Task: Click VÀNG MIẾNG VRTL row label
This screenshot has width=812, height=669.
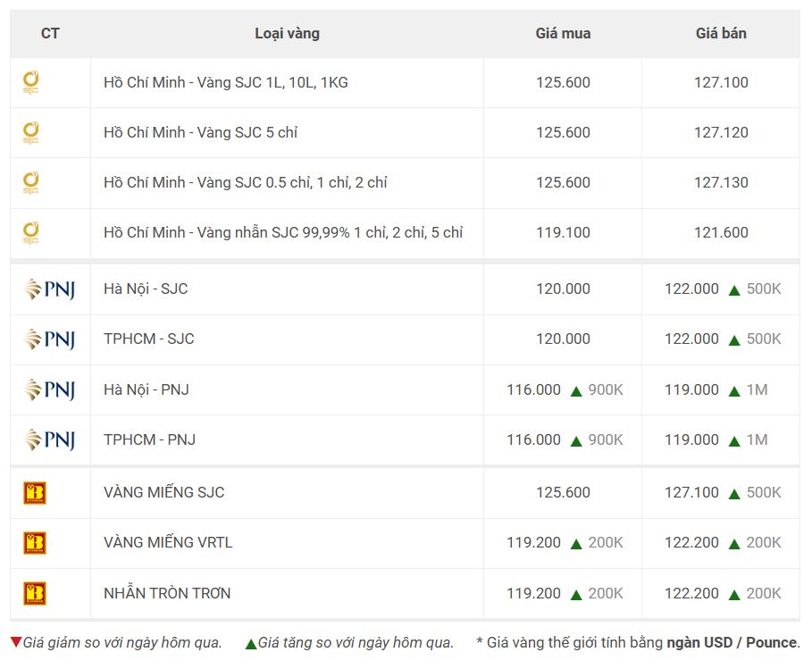Action: [168, 542]
